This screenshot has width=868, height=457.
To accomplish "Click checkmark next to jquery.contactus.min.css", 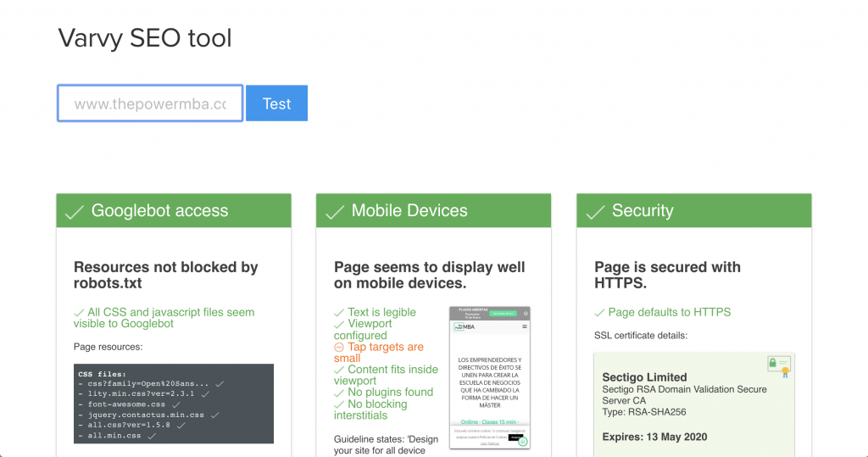I will tap(215, 415).
